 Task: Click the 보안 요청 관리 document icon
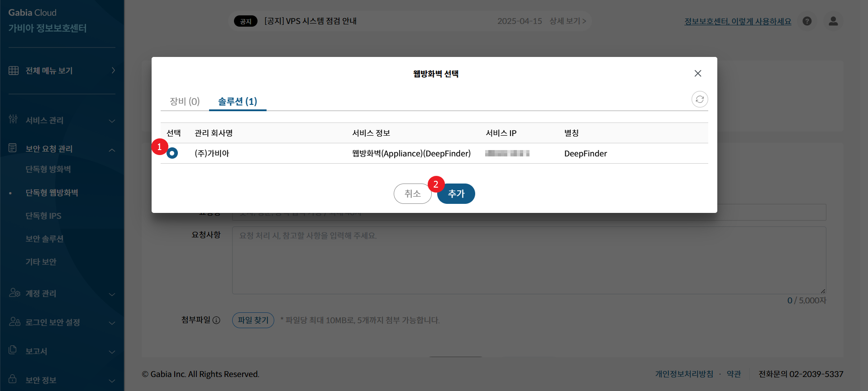click(x=13, y=148)
